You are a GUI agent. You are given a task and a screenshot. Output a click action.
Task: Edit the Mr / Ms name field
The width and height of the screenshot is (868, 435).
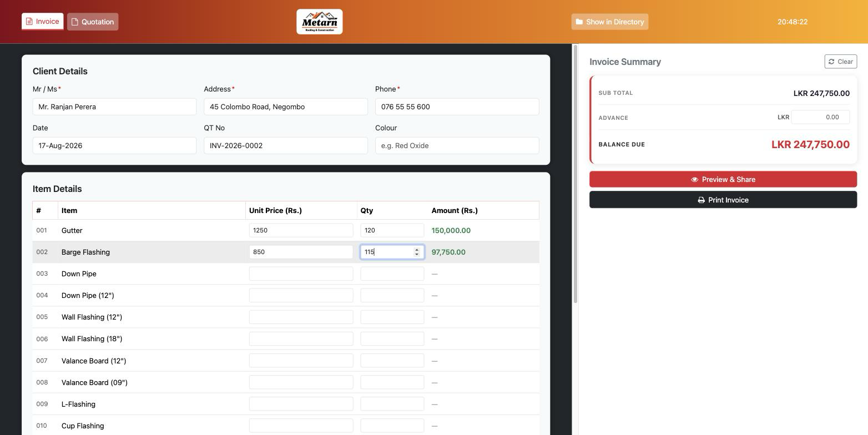click(x=114, y=107)
